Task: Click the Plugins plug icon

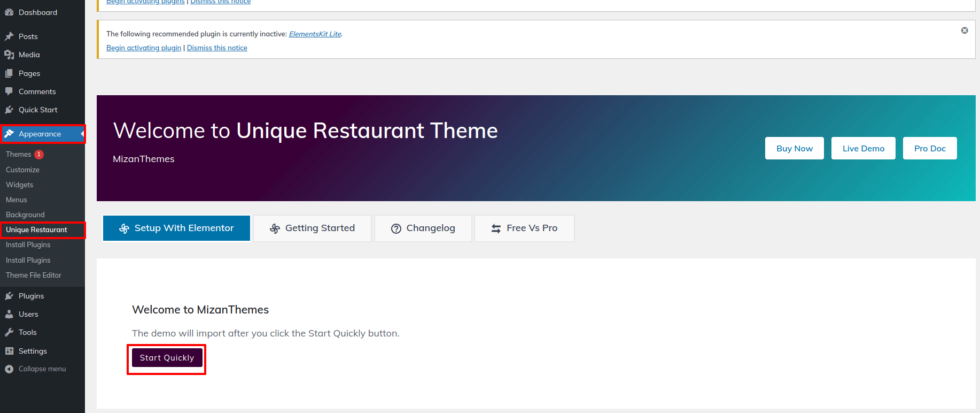Action: click(9, 296)
